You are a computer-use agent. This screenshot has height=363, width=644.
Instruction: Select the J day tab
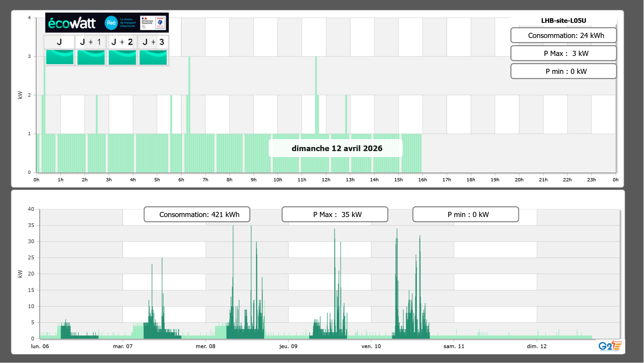tap(59, 42)
